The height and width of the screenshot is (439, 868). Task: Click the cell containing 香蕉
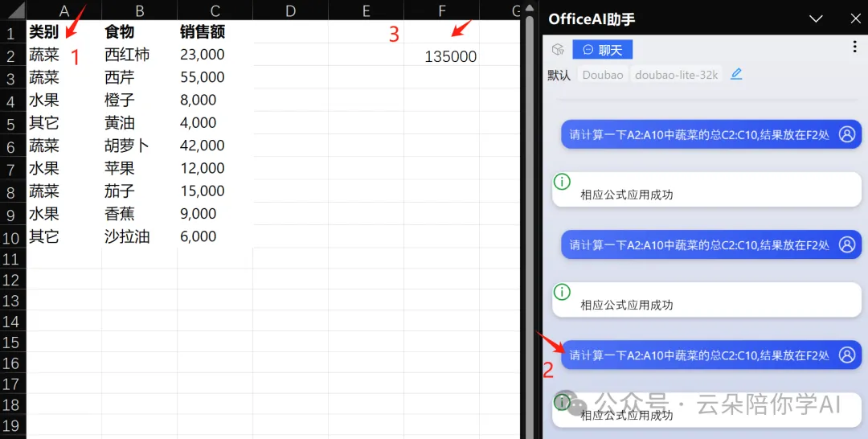coord(140,214)
